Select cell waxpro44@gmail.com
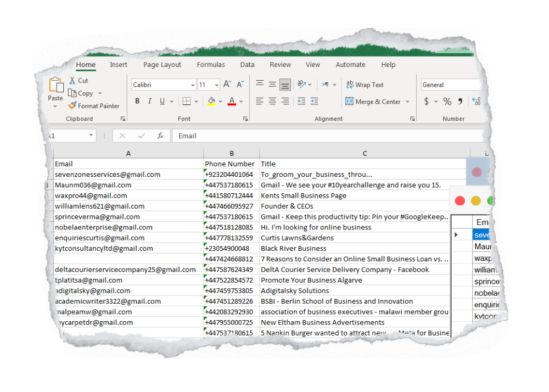This screenshot has width=549, height=392. [128, 195]
